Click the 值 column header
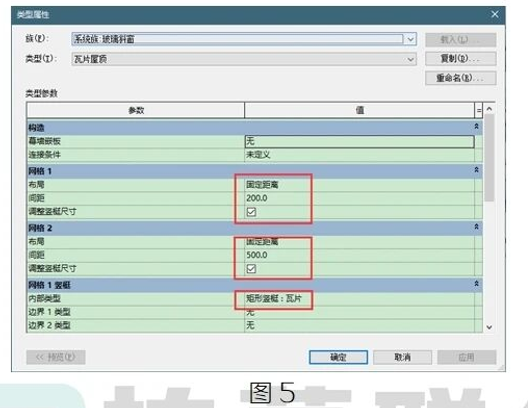 pyautogui.click(x=359, y=110)
